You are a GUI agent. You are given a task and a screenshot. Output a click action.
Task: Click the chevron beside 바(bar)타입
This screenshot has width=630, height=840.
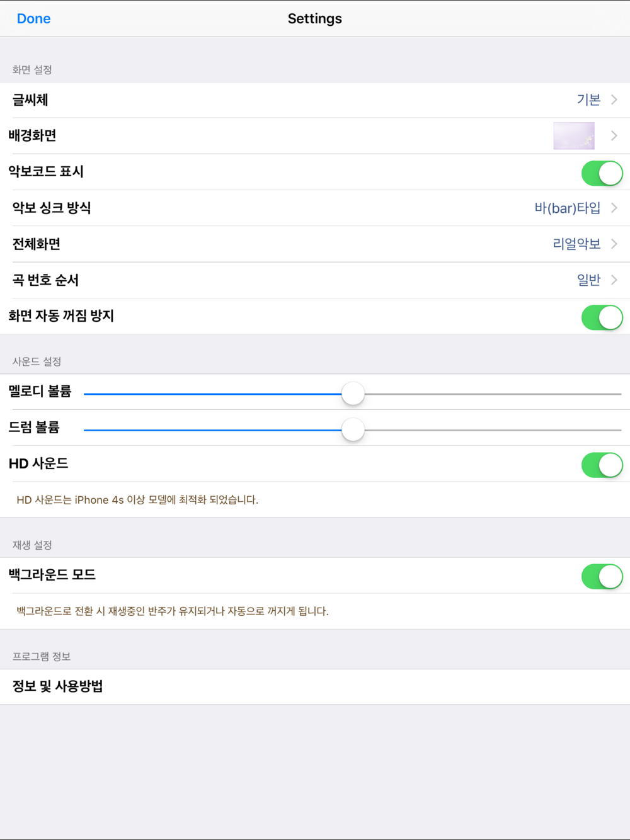[x=614, y=208]
